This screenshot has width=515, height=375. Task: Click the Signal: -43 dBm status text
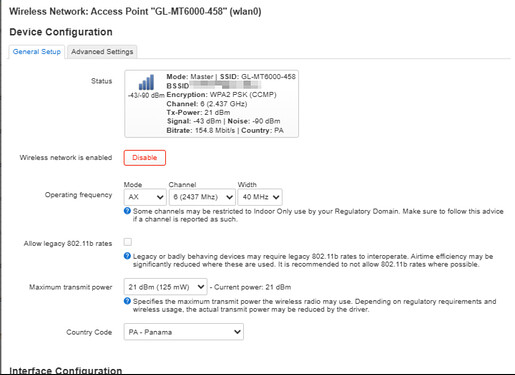tap(194, 121)
